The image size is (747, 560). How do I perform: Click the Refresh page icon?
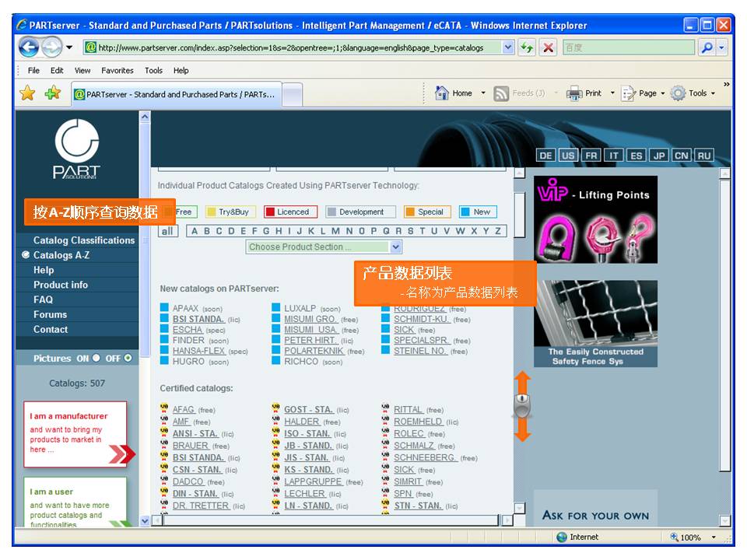coord(527,47)
